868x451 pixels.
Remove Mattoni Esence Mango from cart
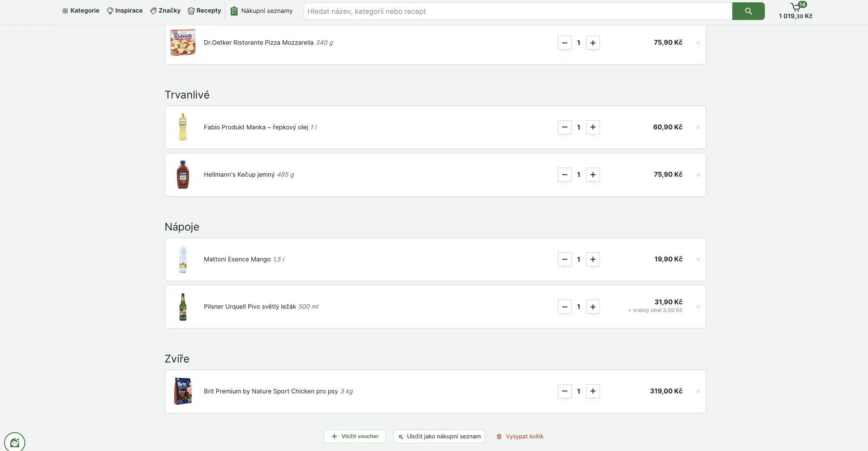[x=698, y=259]
